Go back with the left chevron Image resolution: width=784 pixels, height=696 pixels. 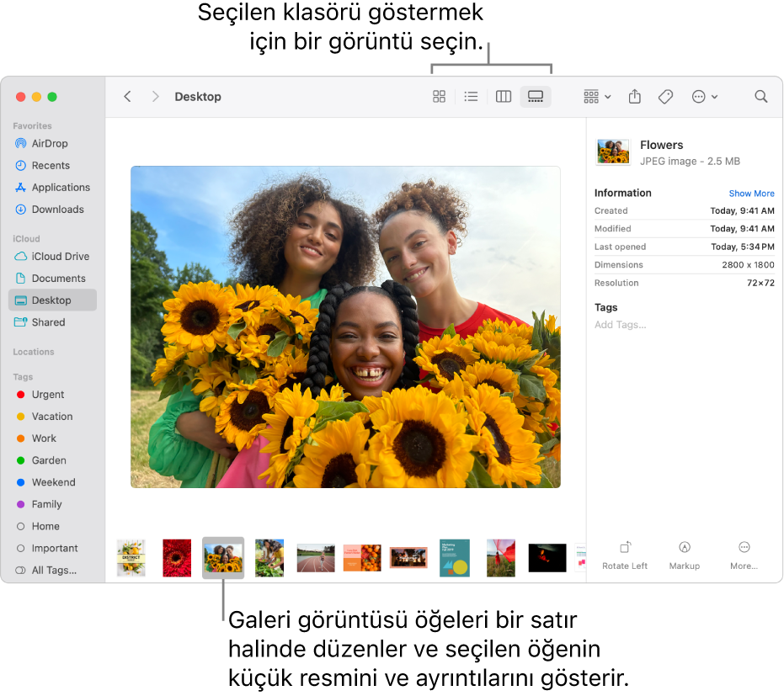coord(127,97)
